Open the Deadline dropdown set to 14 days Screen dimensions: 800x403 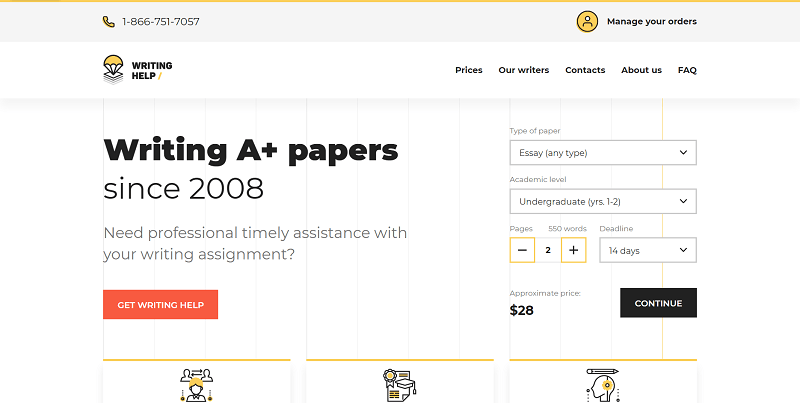[x=647, y=250]
